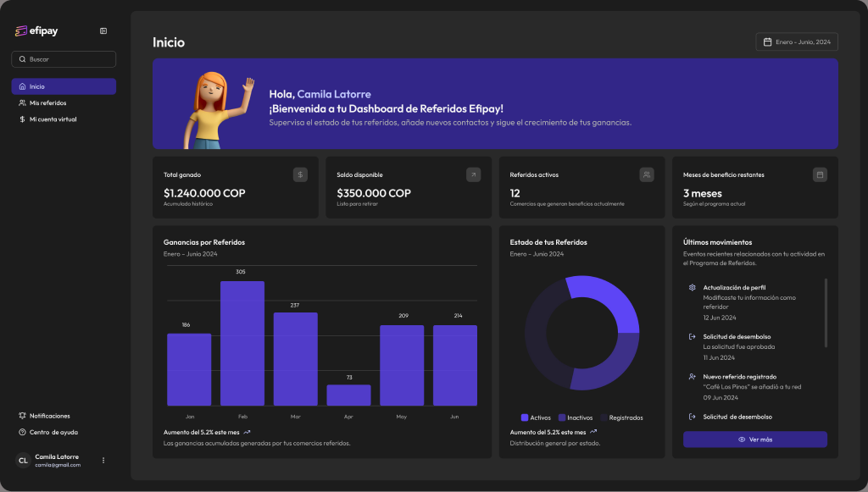Focus the Buscar search field

point(64,59)
